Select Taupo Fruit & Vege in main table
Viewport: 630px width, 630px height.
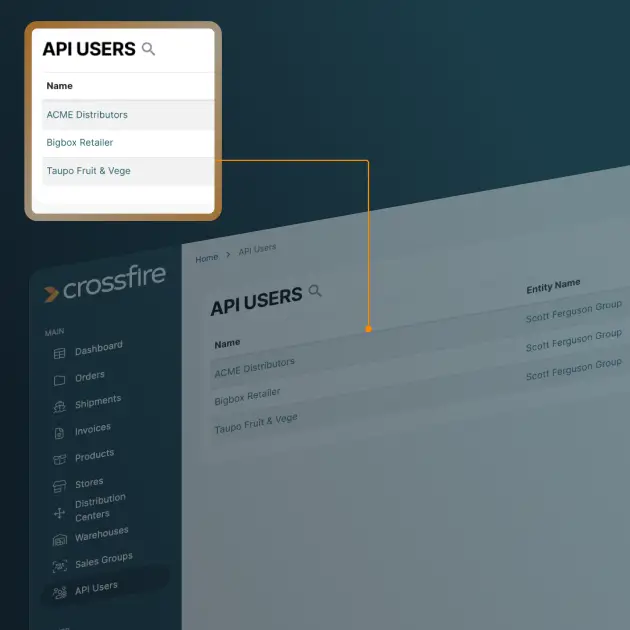(x=256, y=423)
